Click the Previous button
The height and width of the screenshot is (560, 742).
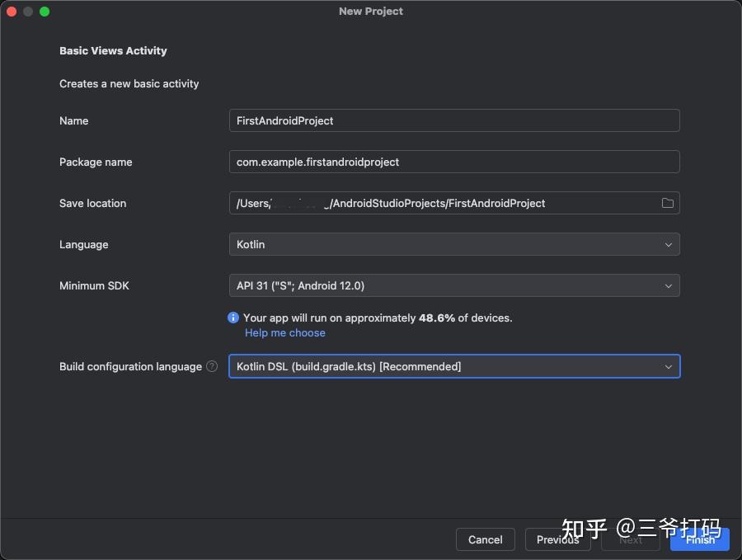point(557,539)
